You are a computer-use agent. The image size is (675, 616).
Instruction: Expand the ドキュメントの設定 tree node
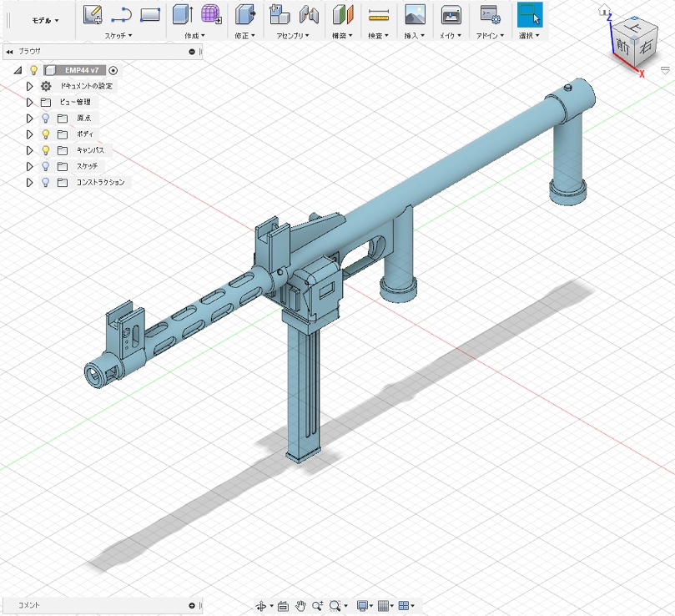[30, 86]
